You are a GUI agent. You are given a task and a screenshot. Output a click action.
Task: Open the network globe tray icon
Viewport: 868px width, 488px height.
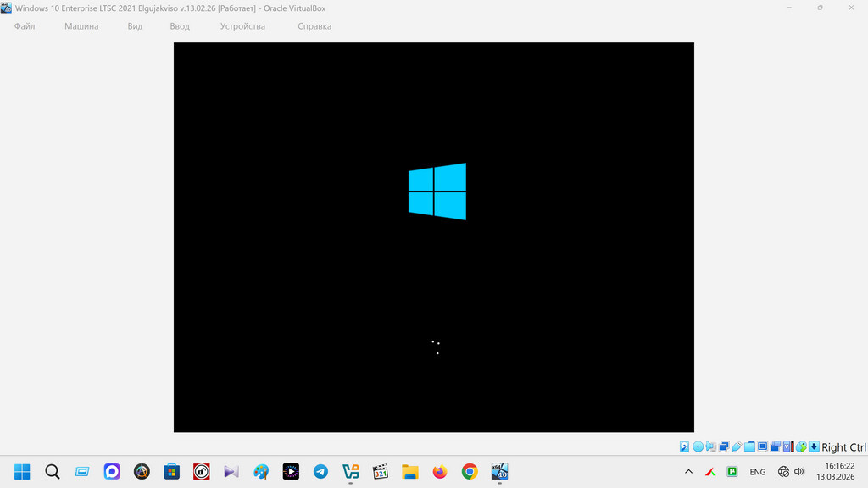(783, 471)
